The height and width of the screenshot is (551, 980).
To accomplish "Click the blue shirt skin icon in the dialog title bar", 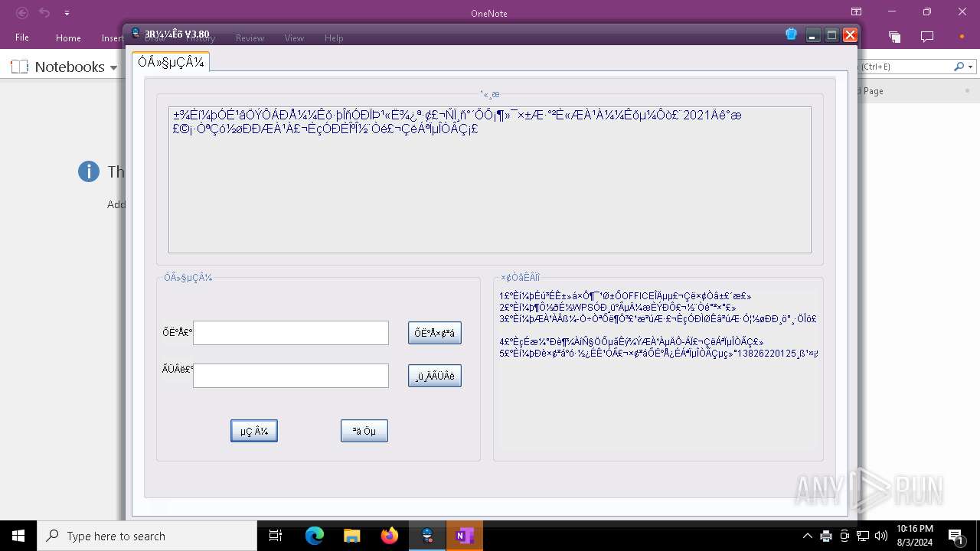I will [x=792, y=34].
